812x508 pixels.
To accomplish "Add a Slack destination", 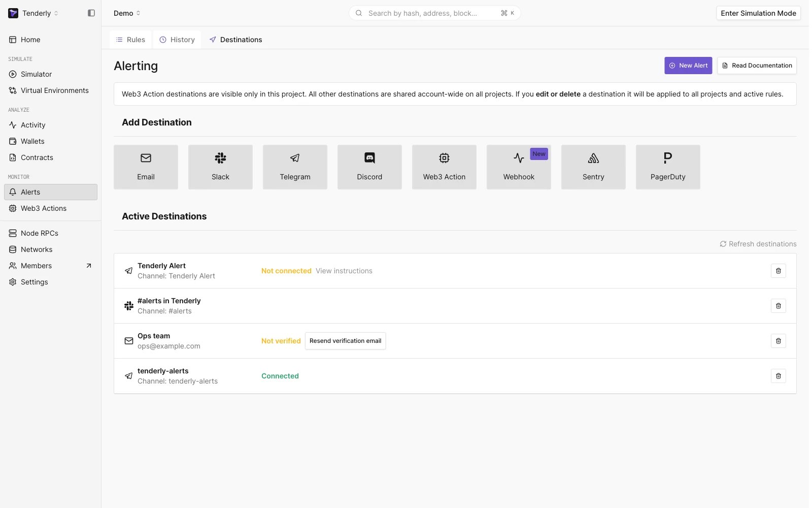I will pyautogui.click(x=220, y=167).
